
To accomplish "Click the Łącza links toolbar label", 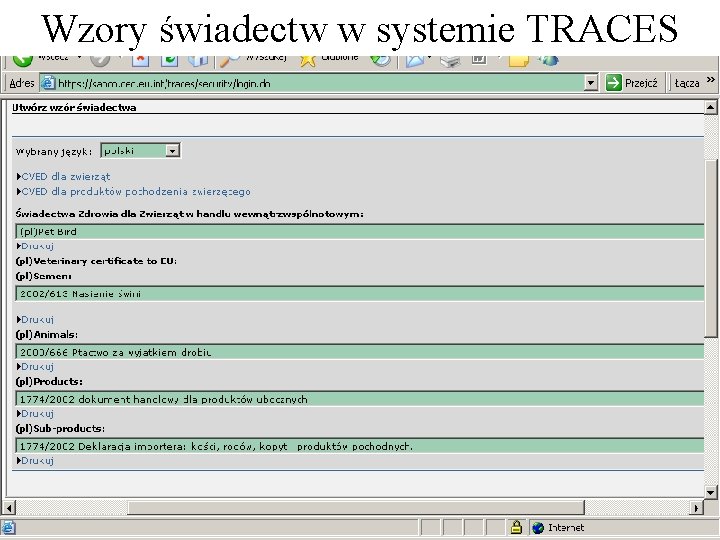I will pos(687,83).
